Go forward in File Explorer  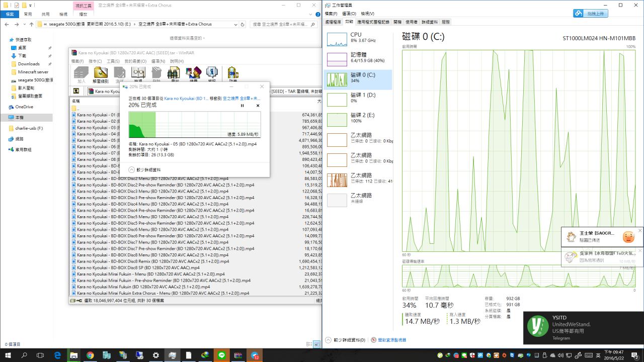[x=17, y=24]
